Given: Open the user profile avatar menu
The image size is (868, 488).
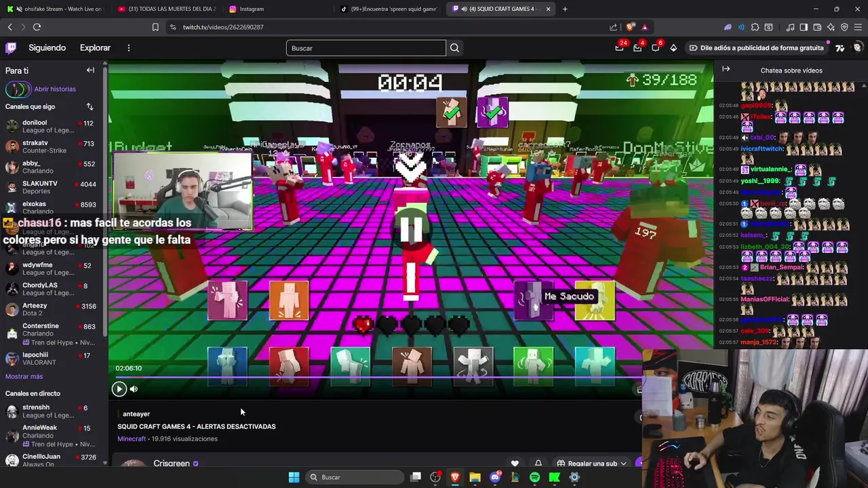Looking at the screenshot, I should (858, 48).
